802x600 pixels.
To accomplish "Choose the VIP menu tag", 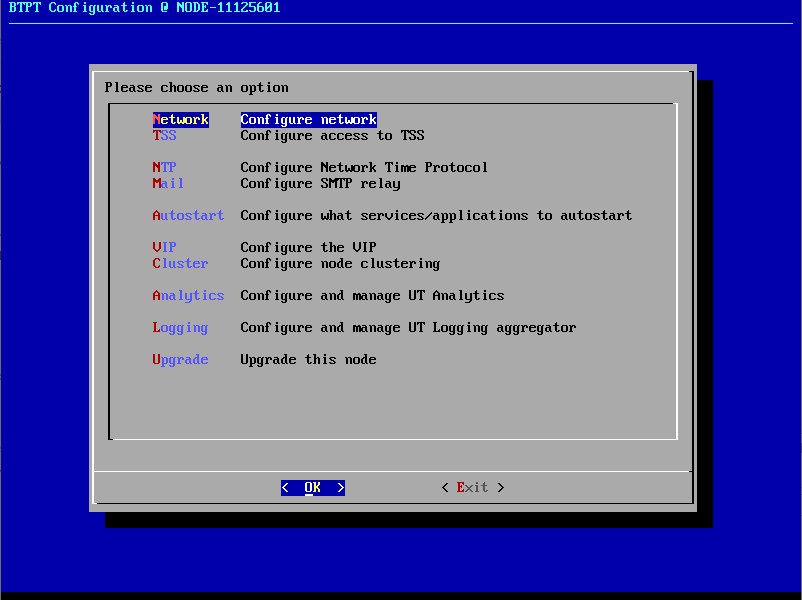I will pos(164,247).
